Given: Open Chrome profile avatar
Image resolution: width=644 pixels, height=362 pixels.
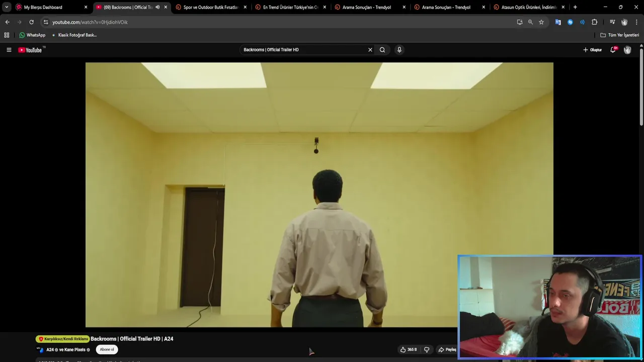Looking at the screenshot, I should coord(624,22).
